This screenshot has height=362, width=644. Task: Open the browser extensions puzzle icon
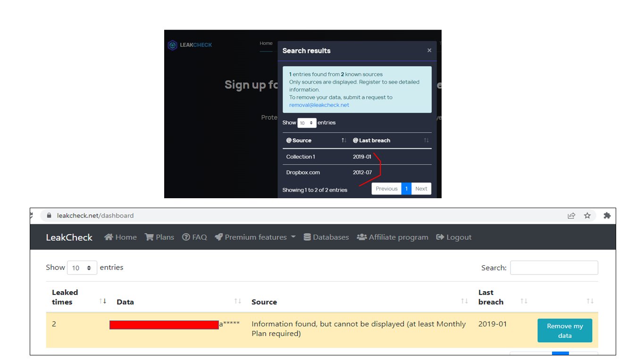607,215
